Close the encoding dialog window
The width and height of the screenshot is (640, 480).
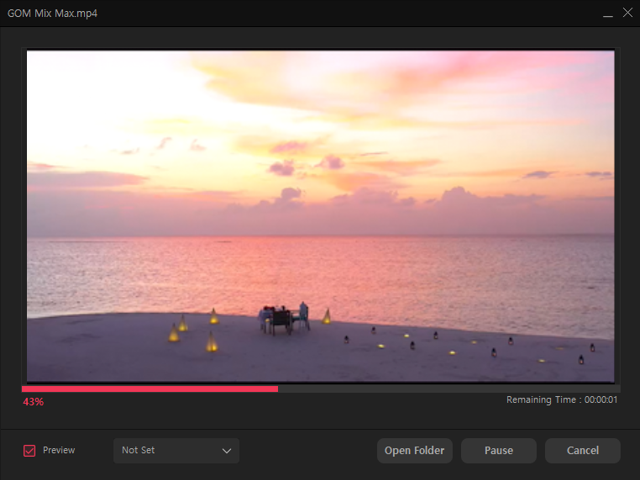click(625, 14)
